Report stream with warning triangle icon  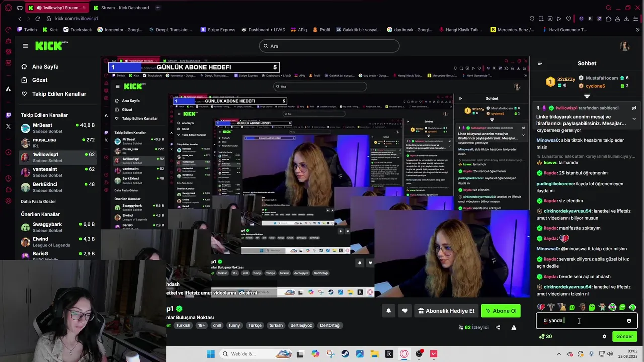click(514, 327)
